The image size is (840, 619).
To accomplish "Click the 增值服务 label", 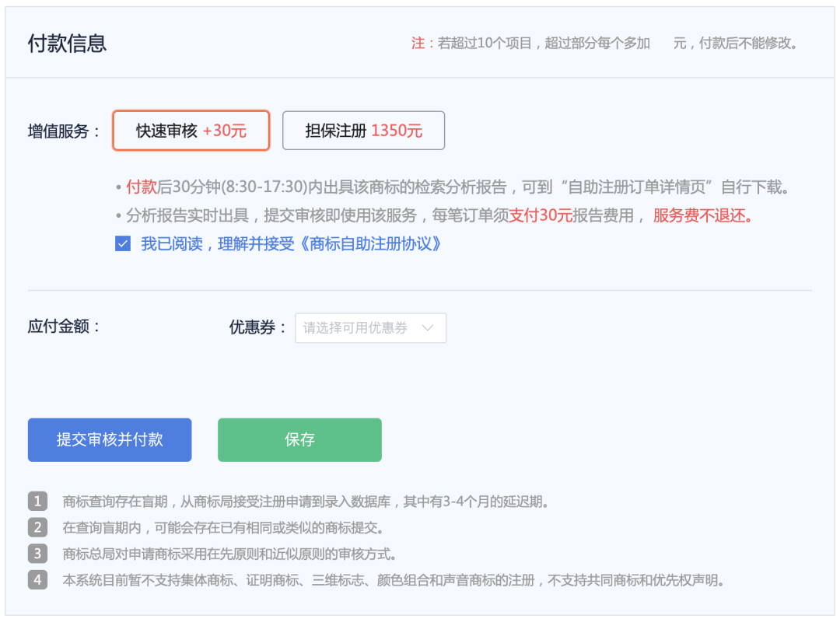I will click(x=64, y=131).
